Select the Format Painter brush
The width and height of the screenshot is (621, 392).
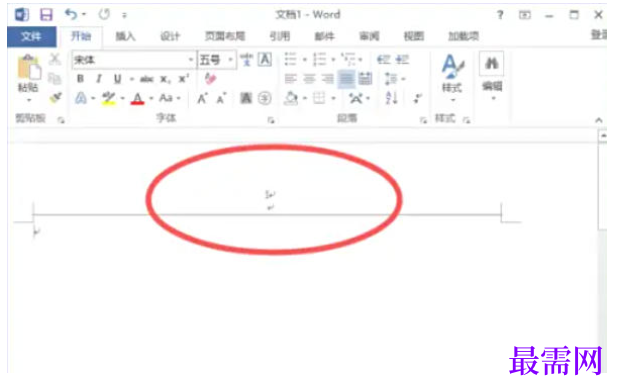[x=55, y=97]
